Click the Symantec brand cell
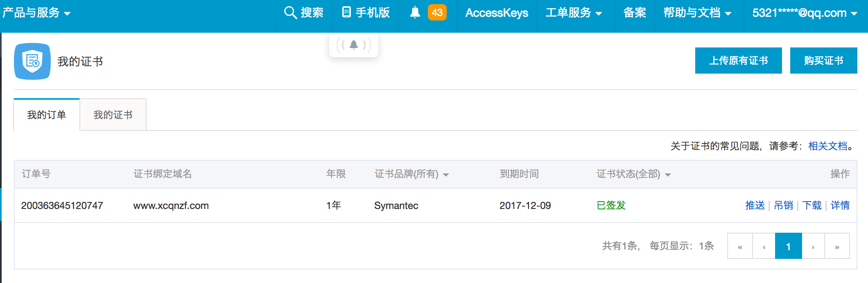The height and width of the screenshot is (283, 868). click(396, 205)
